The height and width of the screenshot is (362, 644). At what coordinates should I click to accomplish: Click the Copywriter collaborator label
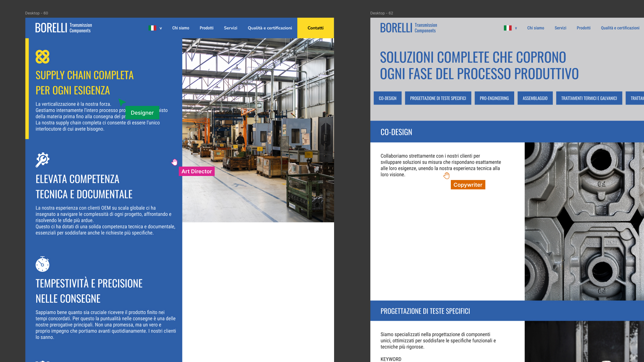click(468, 185)
